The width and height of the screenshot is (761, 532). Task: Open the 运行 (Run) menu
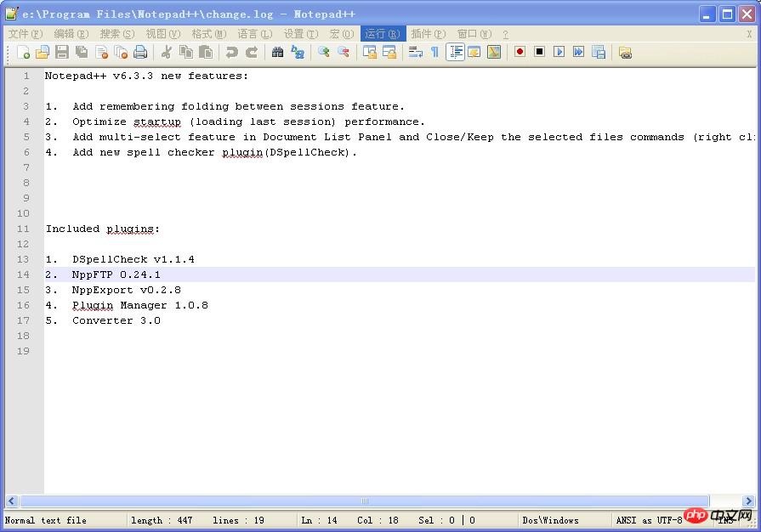click(x=382, y=34)
